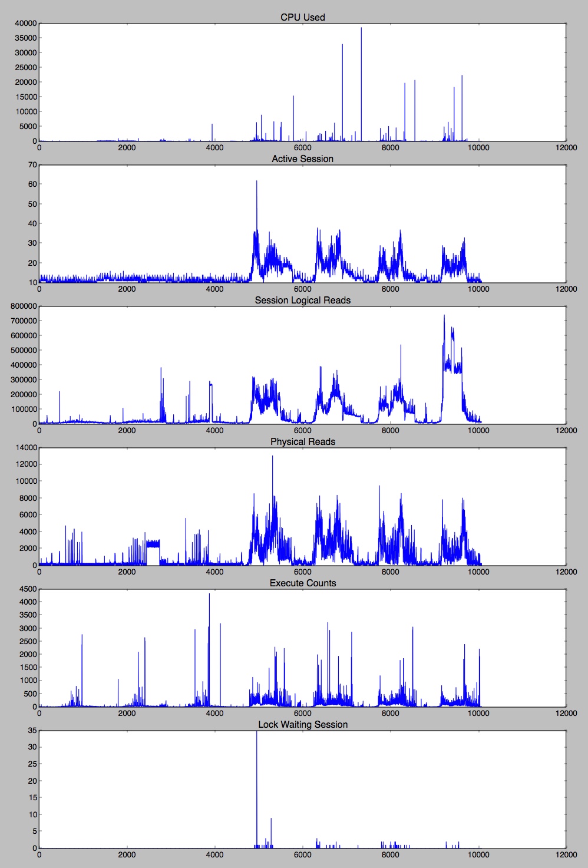Select y-axis label 35000 on CPU Used chart
Viewport: 588px width, 868px height.
[x=25, y=38]
